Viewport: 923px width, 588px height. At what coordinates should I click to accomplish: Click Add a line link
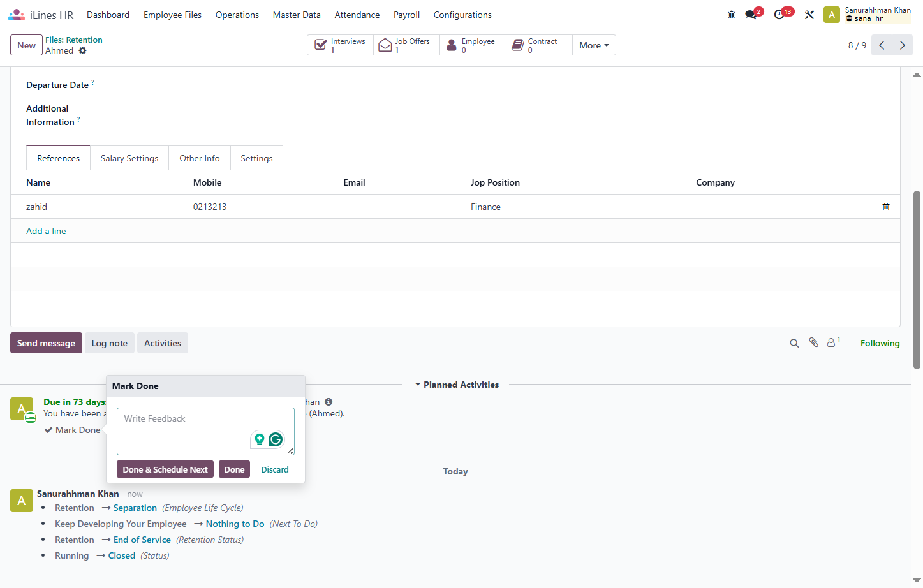[x=46, y=231]
